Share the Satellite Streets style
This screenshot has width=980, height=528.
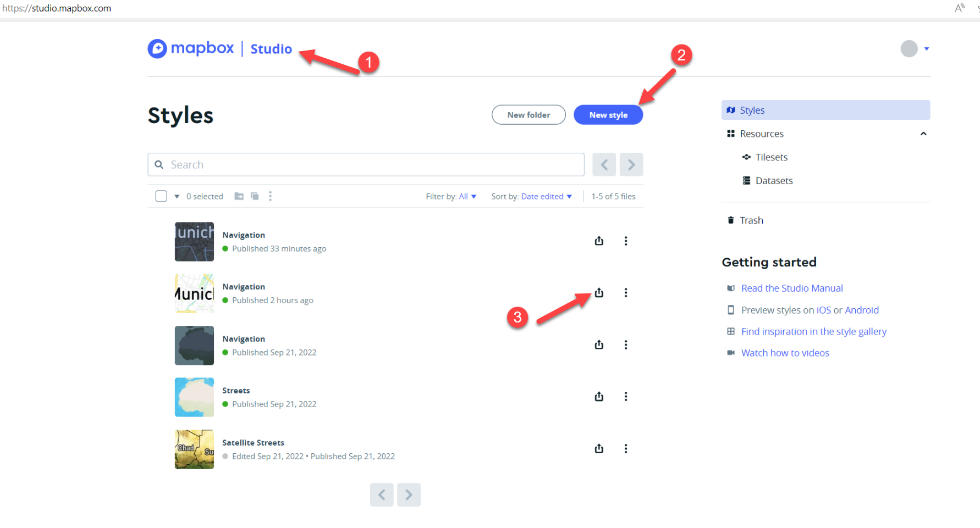coord(599,448)
